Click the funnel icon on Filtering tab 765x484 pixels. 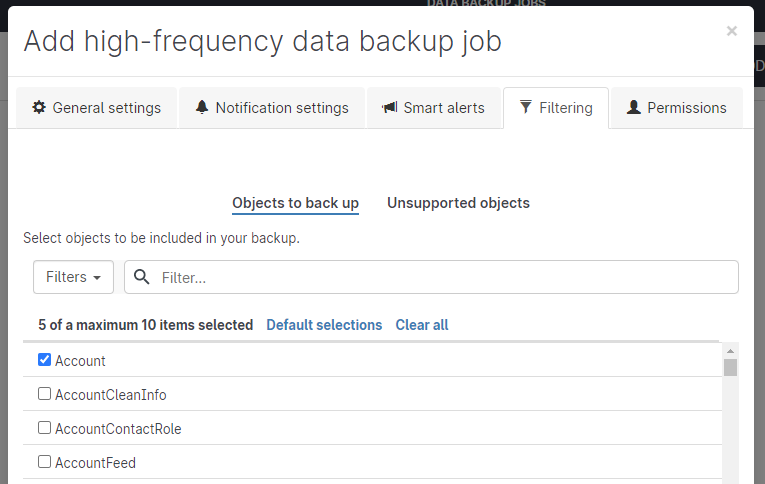(x=526, y=107)
